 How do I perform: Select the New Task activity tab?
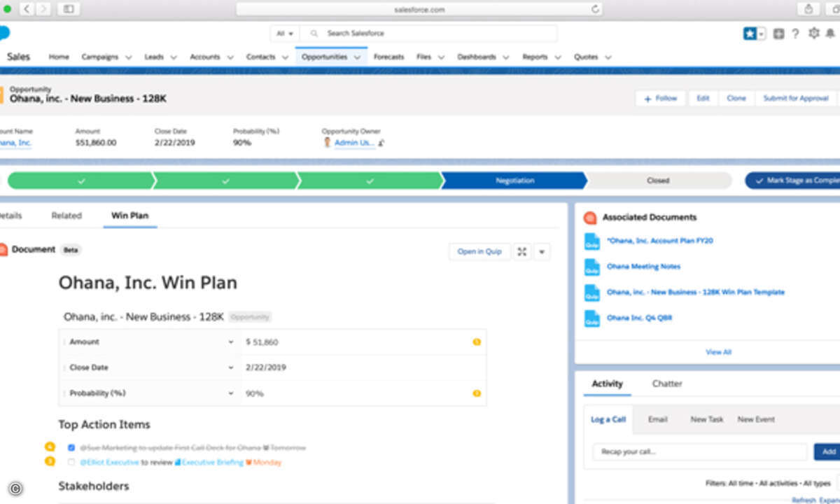[x=707, y=419]
